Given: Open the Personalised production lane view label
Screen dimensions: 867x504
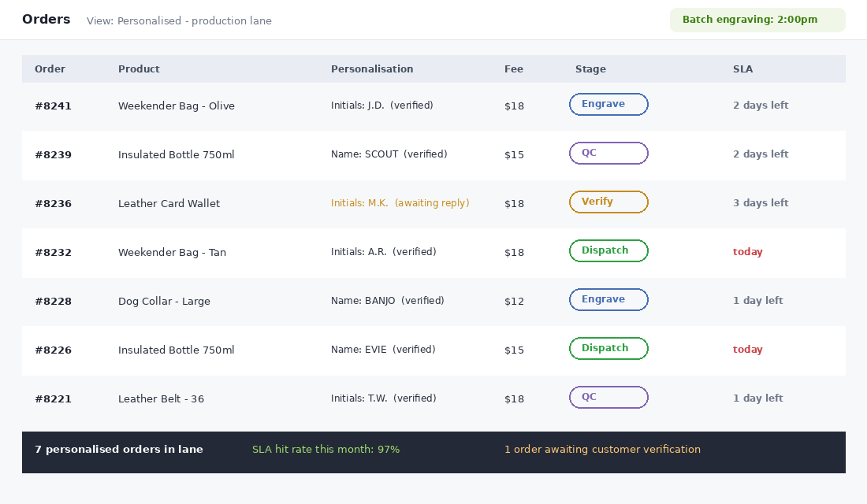Looking at the screenshot, I should 179,21.
